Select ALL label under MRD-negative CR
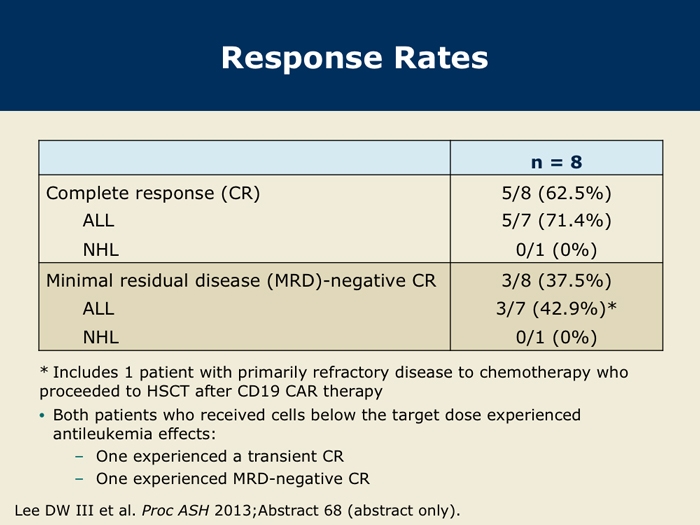Viewport: 700px width, 525px height. click(98, 308)
